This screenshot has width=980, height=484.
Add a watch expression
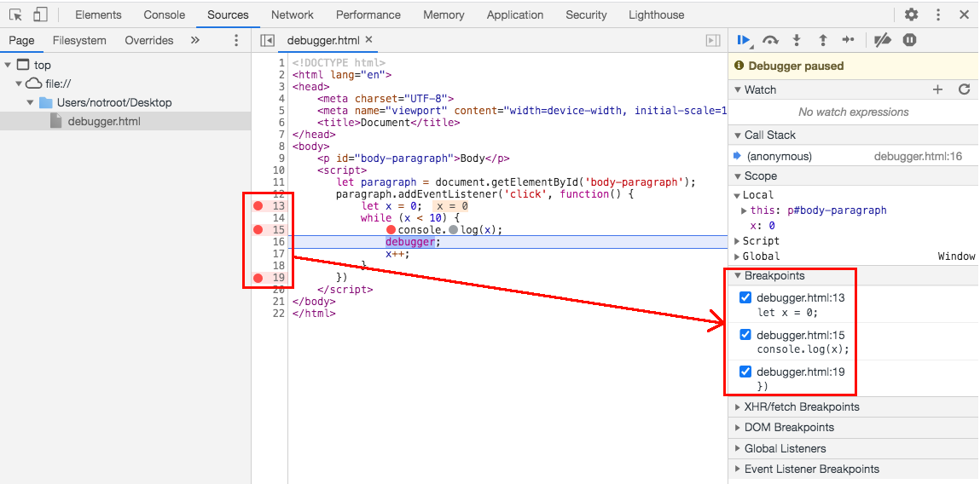click(x=937, y=89)
